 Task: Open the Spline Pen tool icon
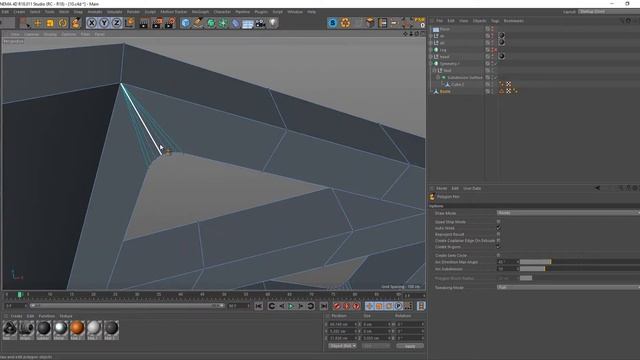point(198,23)
